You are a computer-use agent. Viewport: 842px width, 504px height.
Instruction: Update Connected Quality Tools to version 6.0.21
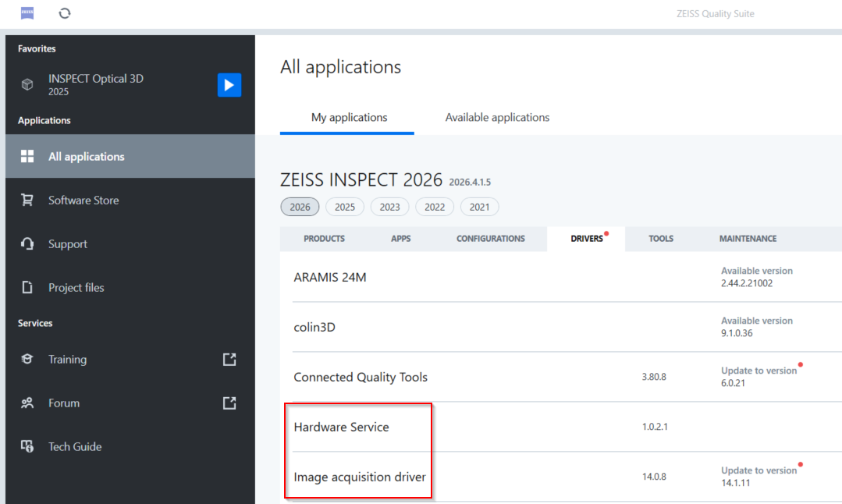click(759, 377)
